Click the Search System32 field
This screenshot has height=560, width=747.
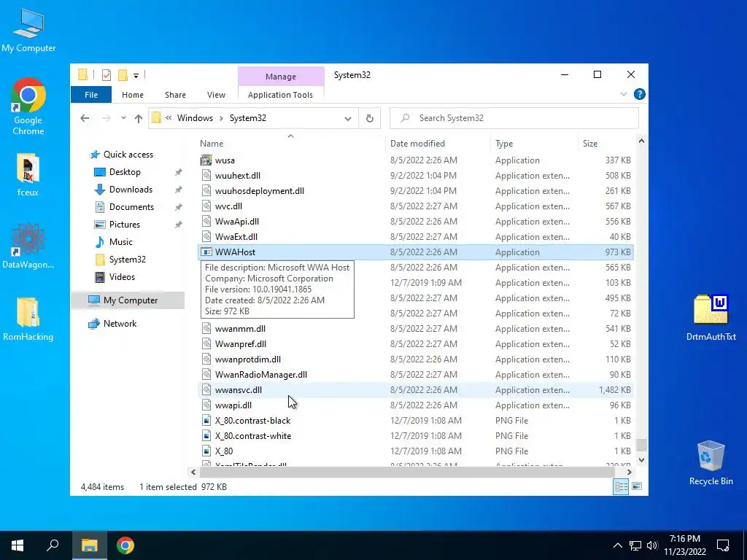coord(514,118)
